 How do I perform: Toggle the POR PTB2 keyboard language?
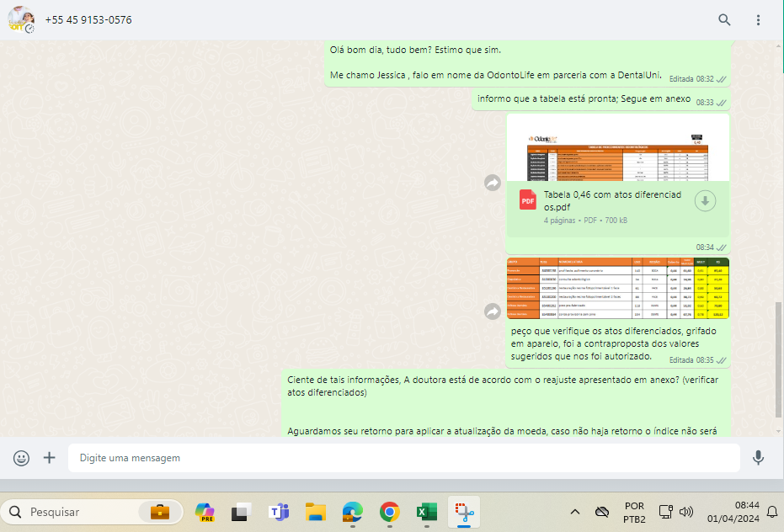click(634, 512)
